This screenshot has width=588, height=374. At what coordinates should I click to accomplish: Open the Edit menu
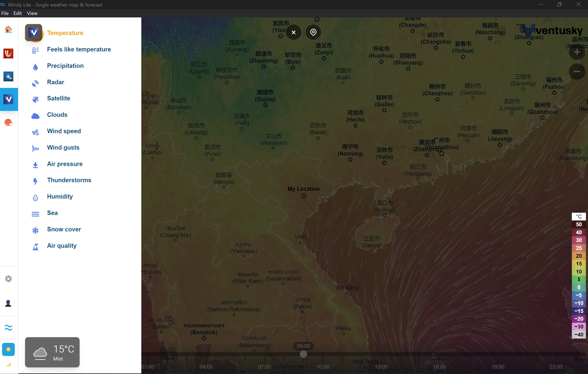[17, 13]
